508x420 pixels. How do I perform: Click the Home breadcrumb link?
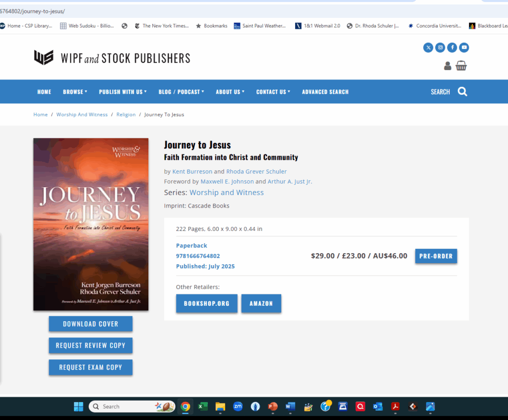pos(41,115)
